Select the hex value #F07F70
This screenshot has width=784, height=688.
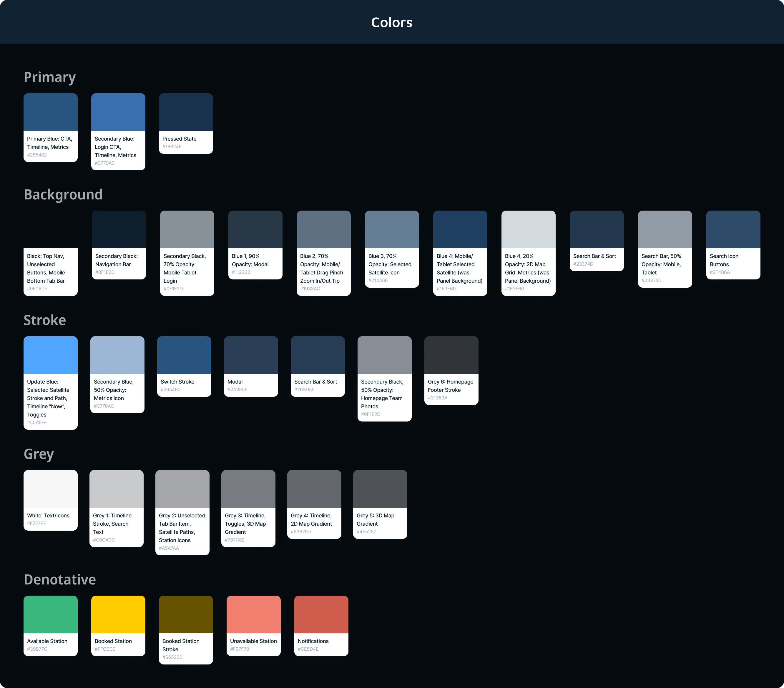point(240,649)
